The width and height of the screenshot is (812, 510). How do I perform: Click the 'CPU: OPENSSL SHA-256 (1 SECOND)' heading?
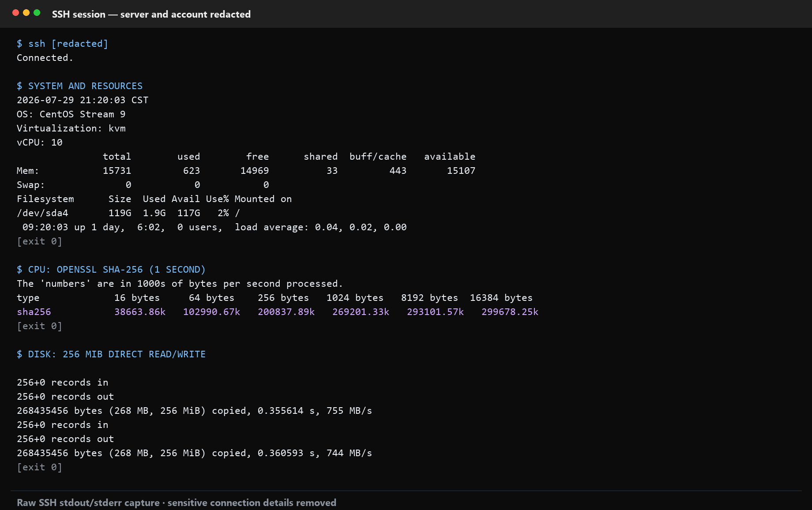tap(117, 270)
